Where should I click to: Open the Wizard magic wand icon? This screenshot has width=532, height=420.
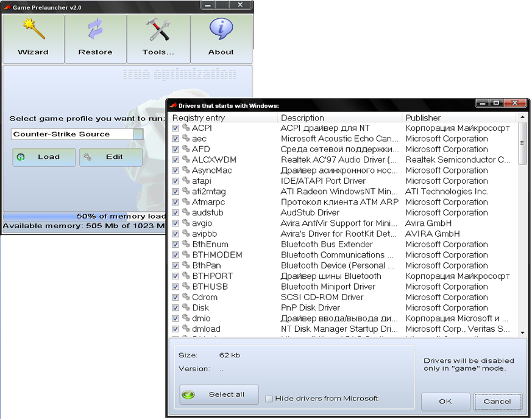pos(34,28)
